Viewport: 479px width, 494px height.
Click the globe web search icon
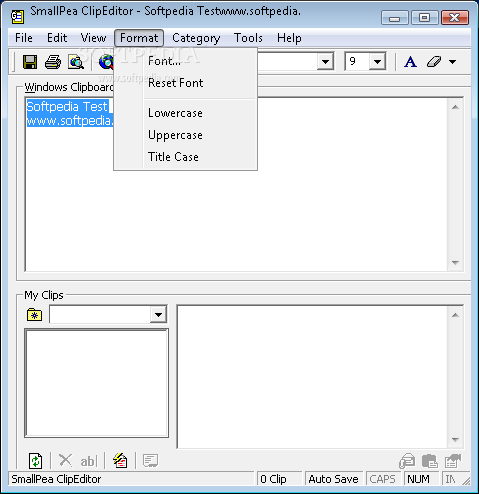point(106,62)
